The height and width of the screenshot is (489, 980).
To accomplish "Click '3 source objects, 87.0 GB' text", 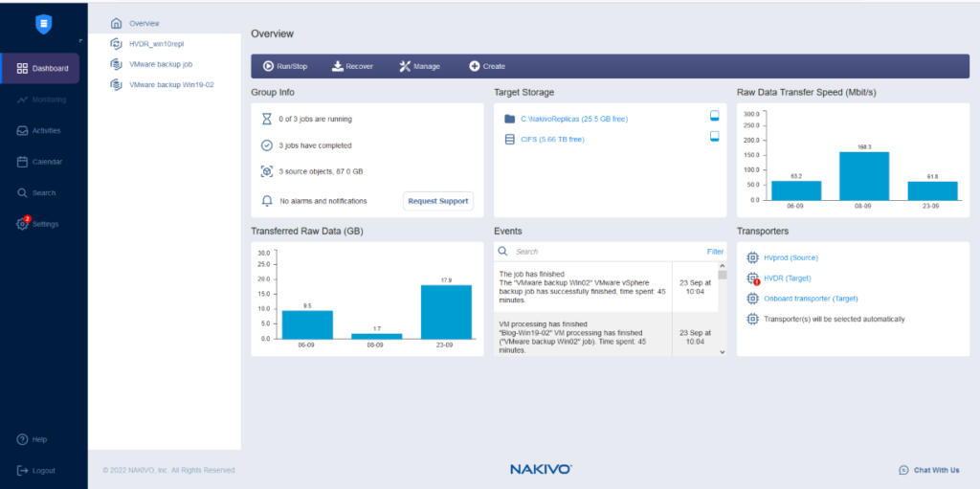I will [x=321, y=171].
